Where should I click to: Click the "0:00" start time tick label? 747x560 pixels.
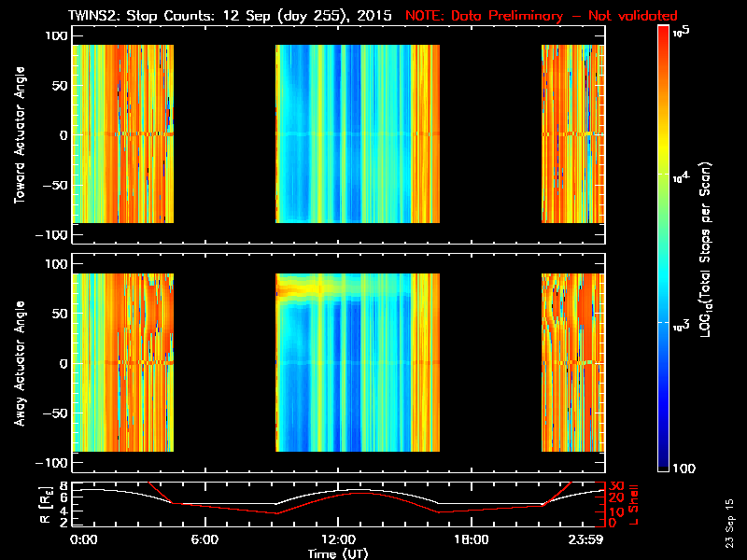click(84, 539)
